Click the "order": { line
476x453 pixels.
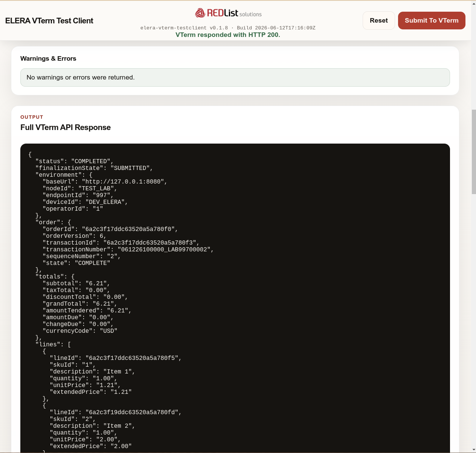(x=53, y=222)
